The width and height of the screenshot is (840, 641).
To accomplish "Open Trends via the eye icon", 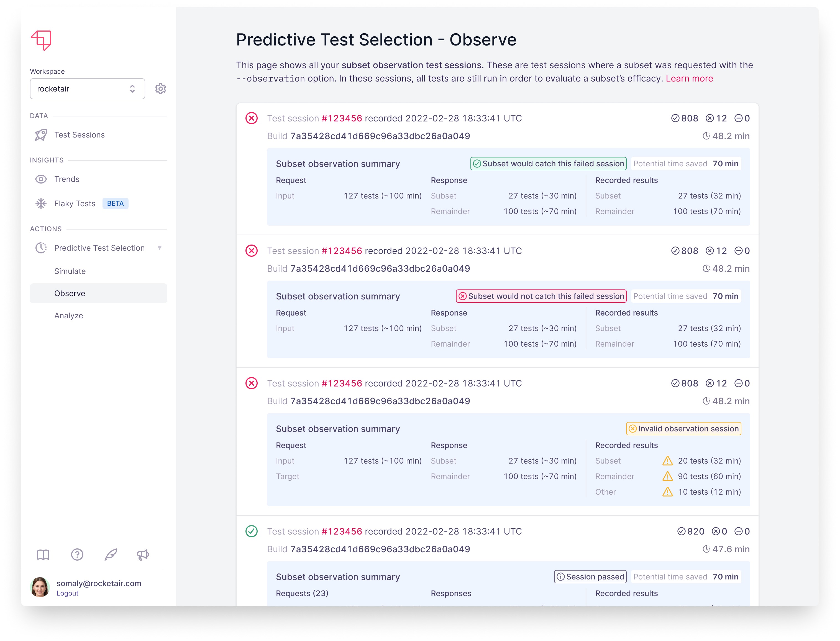I will click(41, 179).
